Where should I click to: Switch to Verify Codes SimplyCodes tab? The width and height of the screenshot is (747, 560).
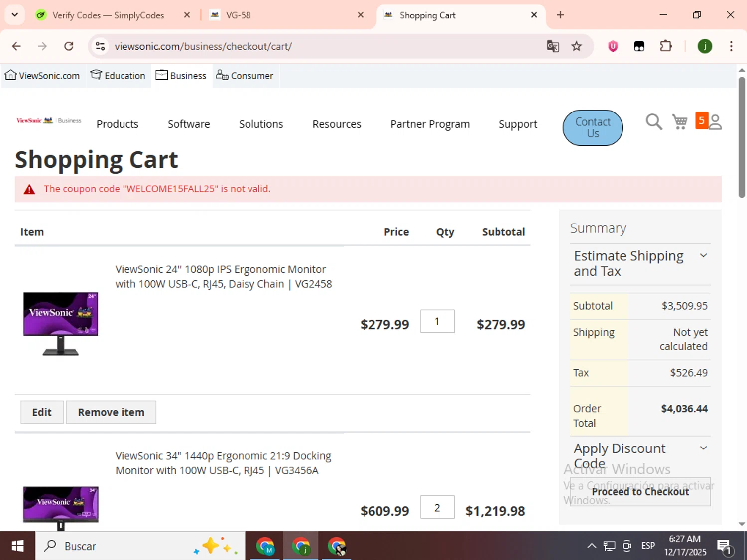click(x=108, y=15)
